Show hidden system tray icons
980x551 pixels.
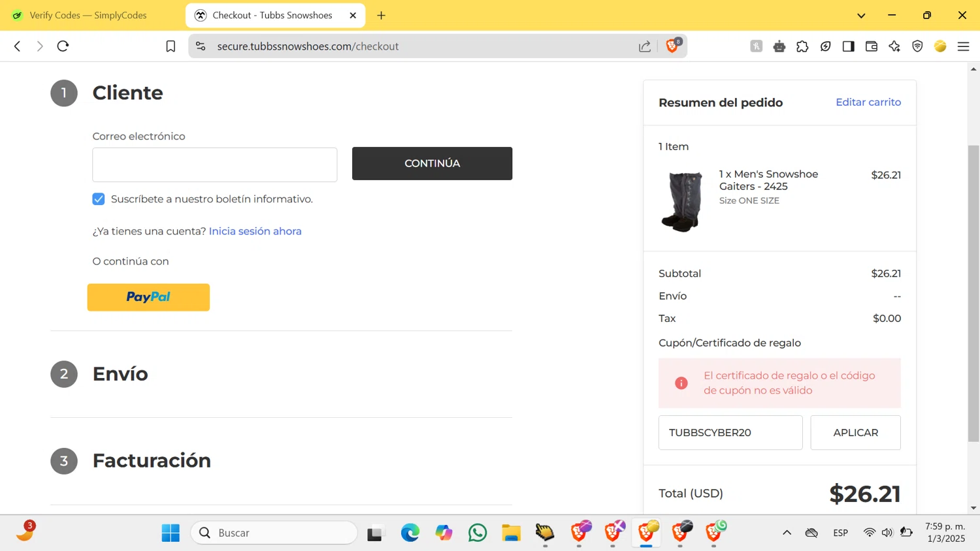point(787,533)
